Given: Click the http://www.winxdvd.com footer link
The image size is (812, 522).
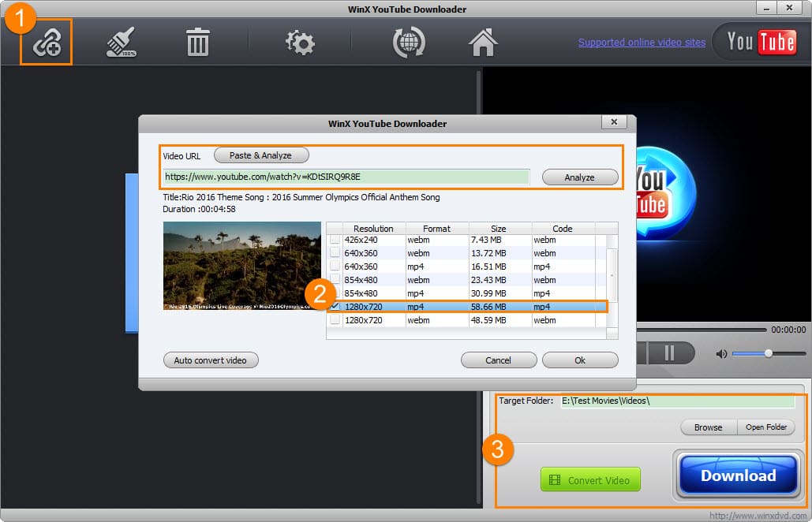Looking at the screenshot, I should click(758, 515).
